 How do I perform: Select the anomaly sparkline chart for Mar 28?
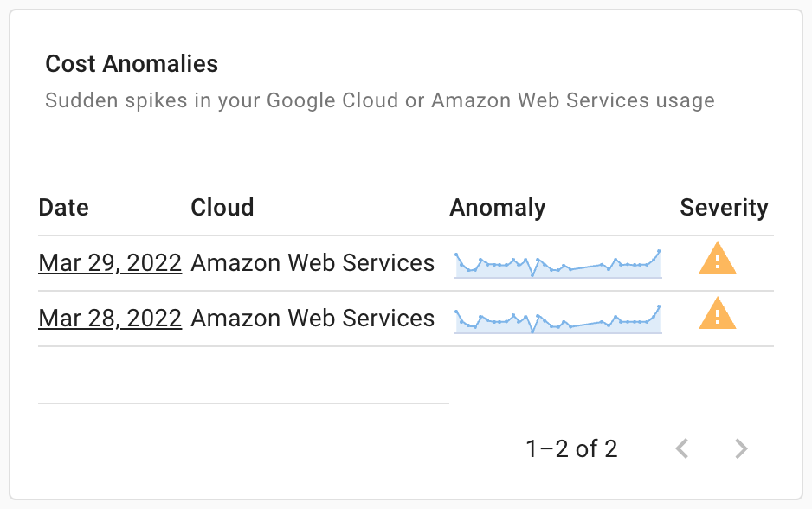557,318
